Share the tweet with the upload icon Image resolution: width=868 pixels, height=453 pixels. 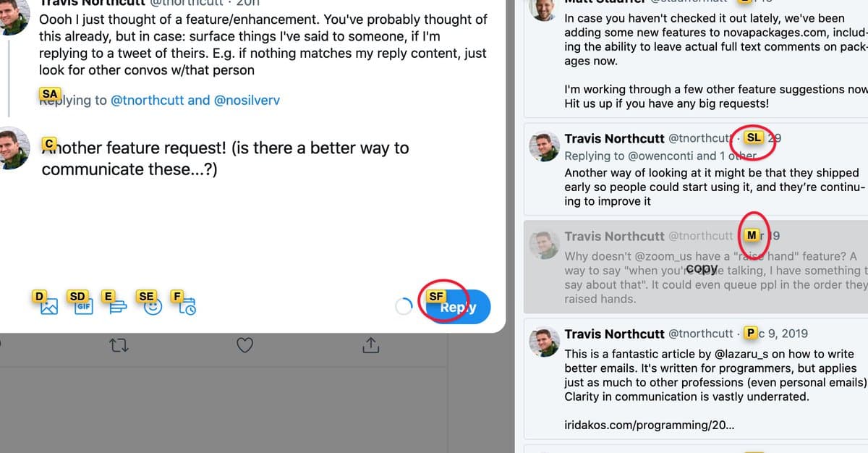click(x=370, y=346)
